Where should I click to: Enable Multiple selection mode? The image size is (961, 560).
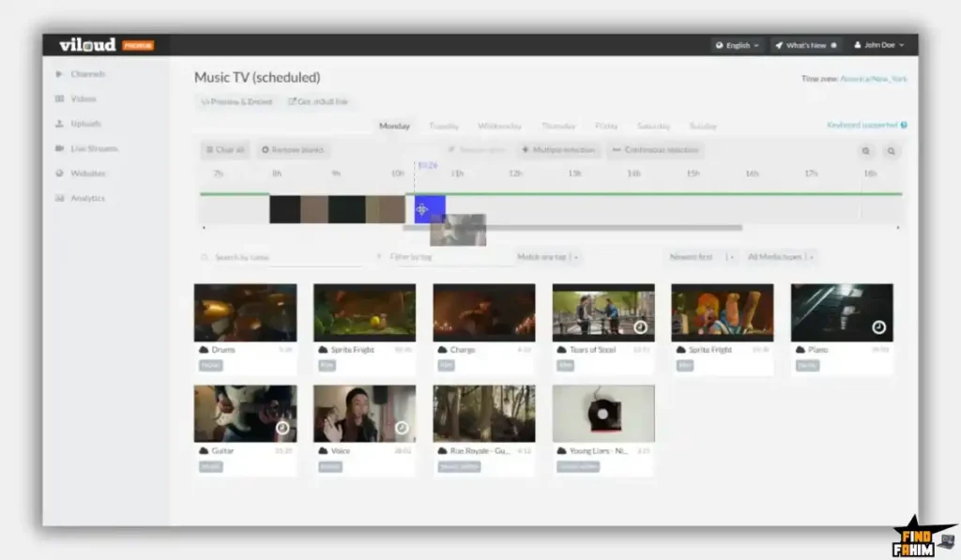[558, 150]
